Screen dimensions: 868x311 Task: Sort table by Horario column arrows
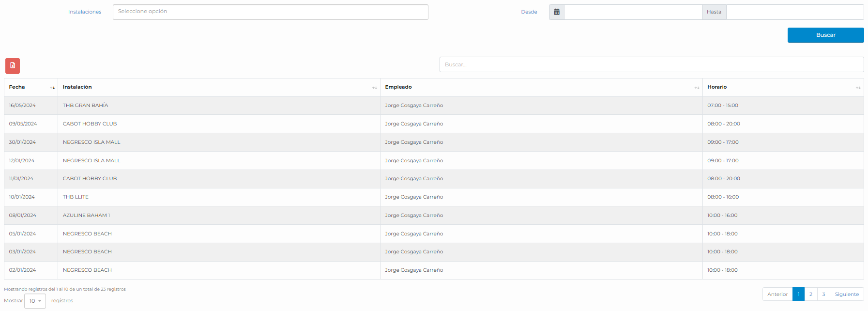pos(858,88)
